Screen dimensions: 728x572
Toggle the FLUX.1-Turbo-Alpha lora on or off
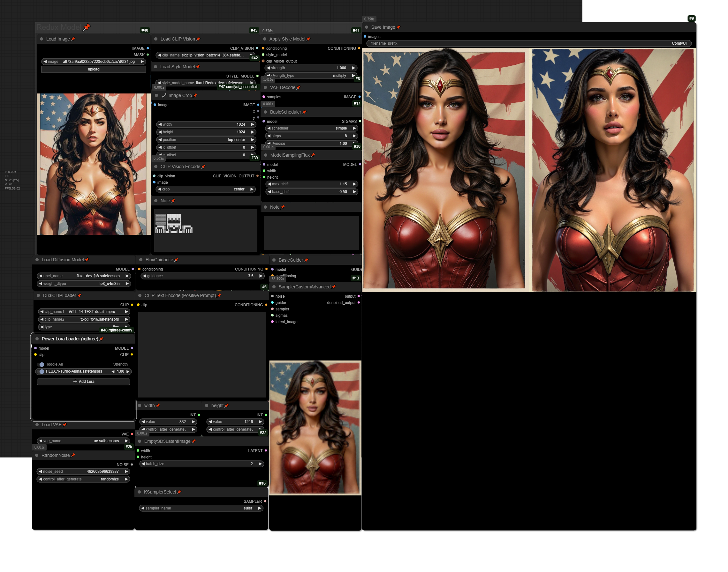coord(41,371)
